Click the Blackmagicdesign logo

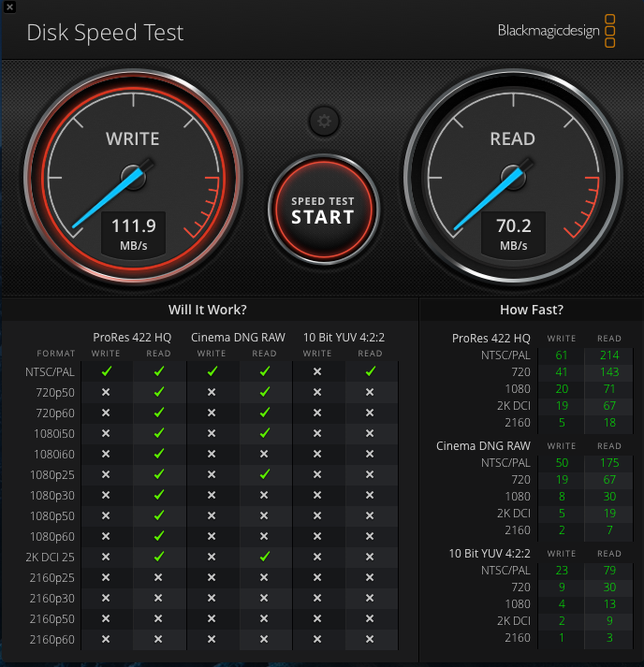(556, 31)
